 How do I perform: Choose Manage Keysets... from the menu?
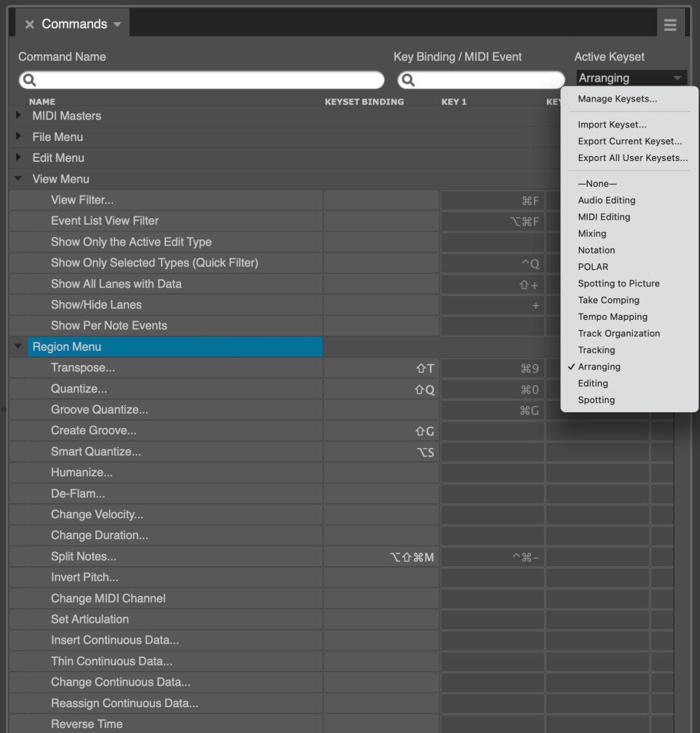tap(617, 99)
